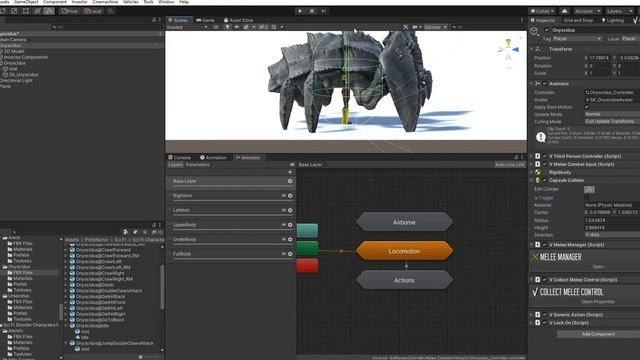
Task: Toggle scene effects icon in Scene toolbar
Action: click(246, 27)
